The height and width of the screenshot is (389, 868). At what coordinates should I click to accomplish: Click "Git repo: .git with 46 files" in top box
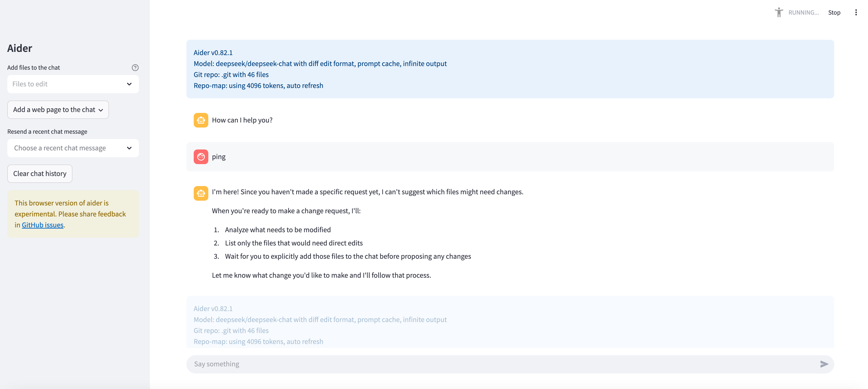[231, 75]
